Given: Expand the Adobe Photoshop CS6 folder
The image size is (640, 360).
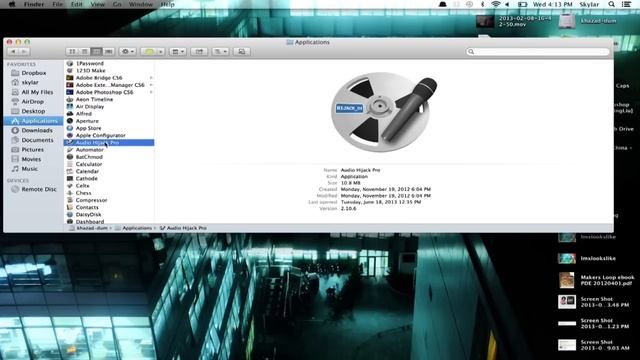Looking at the screenshot, I should (x=151, y=92).
